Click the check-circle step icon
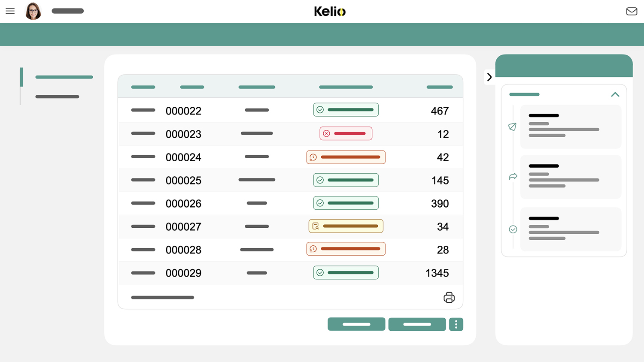Image resolution: width=644 pixels, height=362 pixels. pyautogui.click(x=513, y=229)
